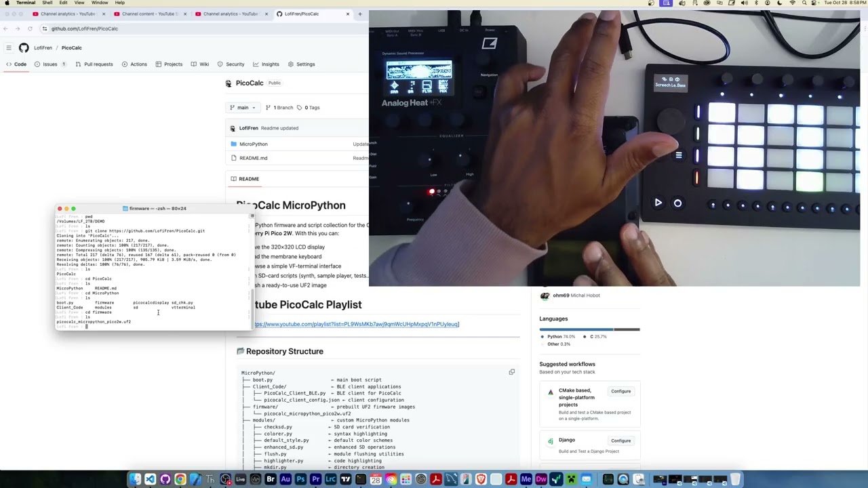Open Adobe Audition from the Dock
The height and width of the screenshot is (488, 868).
[x=285, y=480]
